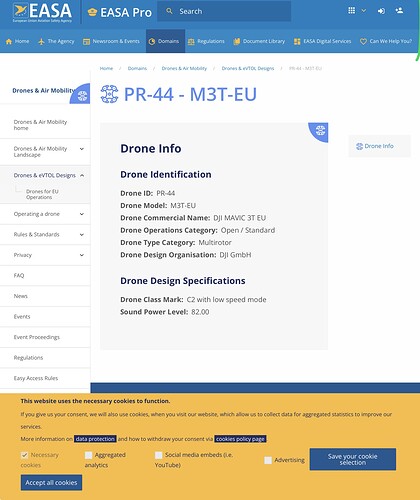Image resolution: width=420 pixels, height=500 pixels.
Task: Click into the Search field
Action: [x=224, y=11]
